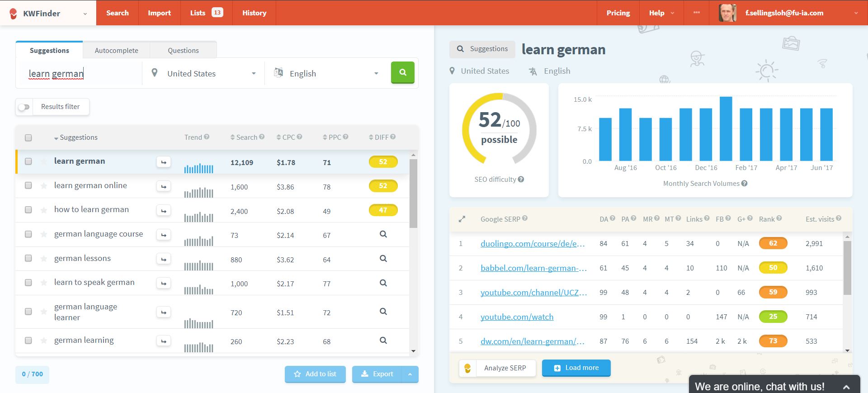The width and height of the screenshot is (868, 393).
Task: Tick checkbox for 'learn german online'
Action: pyautogui.click(x=28, y=185)
